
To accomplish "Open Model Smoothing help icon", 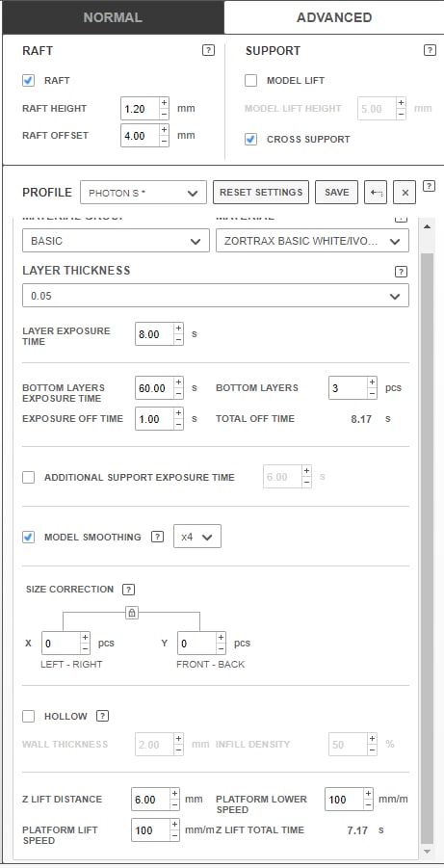I will tap(158, 537).
